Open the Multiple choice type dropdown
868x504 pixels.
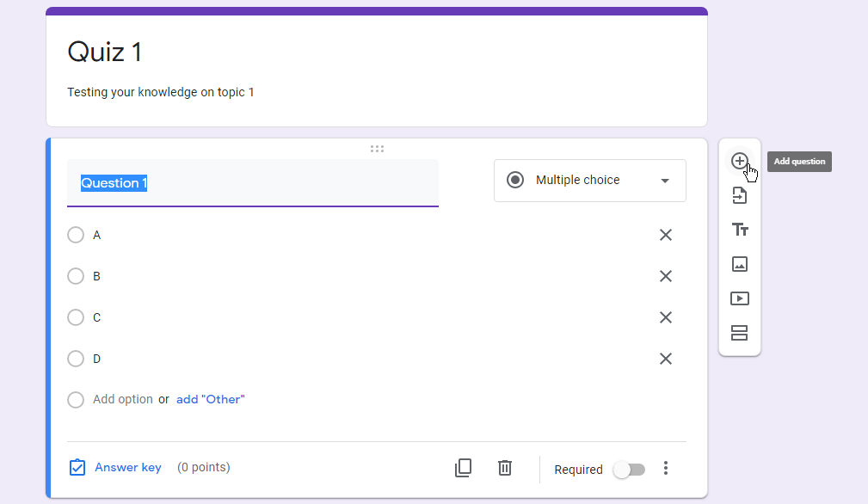click(x=589, y=181)
